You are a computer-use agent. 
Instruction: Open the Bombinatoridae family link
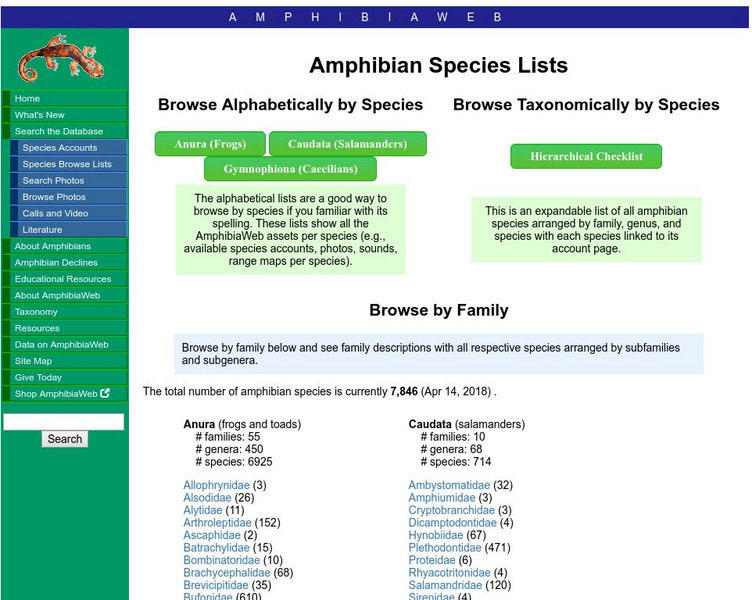tap(222, 560)
